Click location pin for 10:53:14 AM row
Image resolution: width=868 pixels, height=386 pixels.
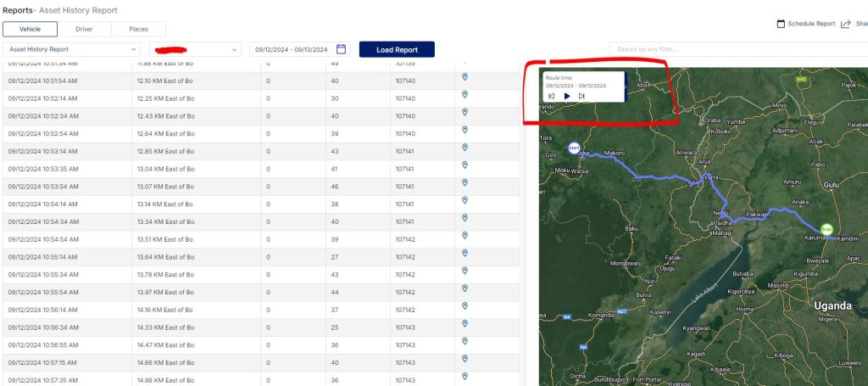(x=465, y=148)
